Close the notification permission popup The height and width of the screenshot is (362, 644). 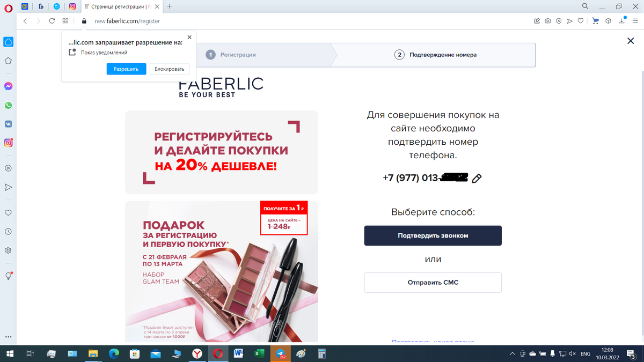click(189, 38)
